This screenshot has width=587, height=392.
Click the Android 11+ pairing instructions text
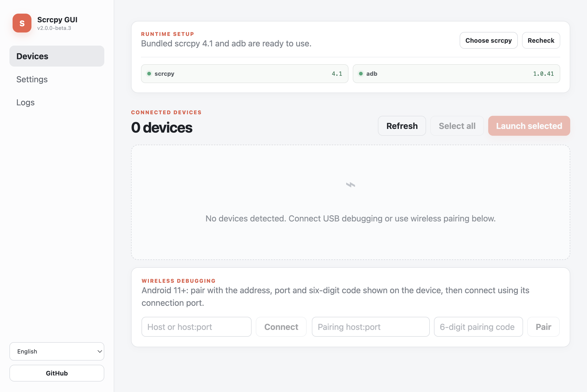[x=335, y=297]
